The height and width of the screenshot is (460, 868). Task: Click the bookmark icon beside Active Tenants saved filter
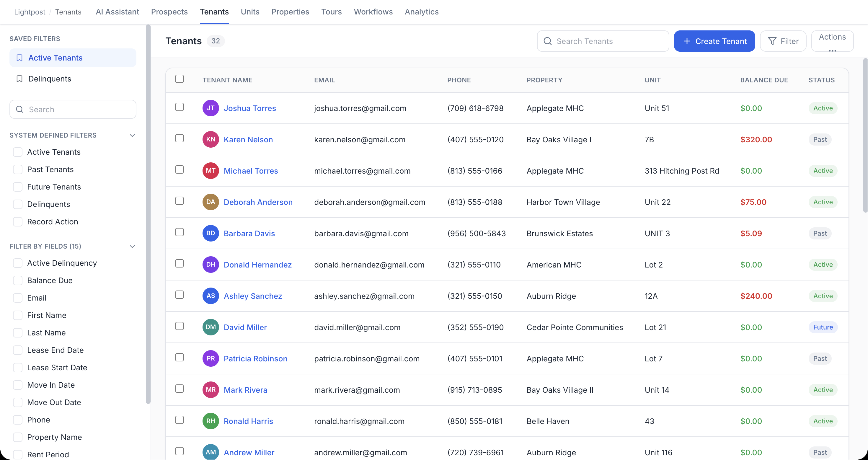point(19,58)
